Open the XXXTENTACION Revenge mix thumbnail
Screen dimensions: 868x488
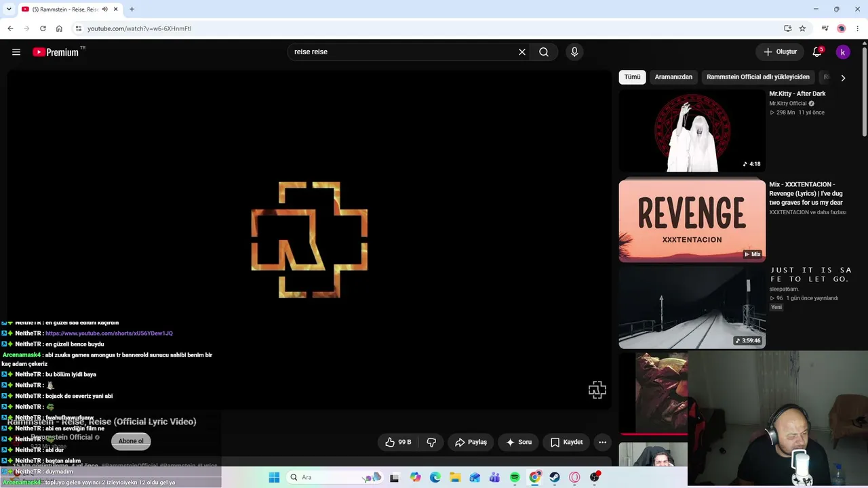(692, 221)
